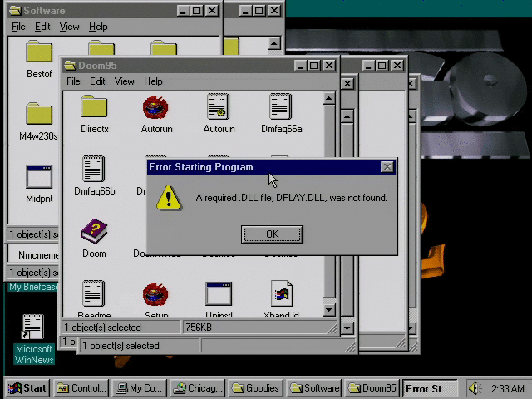Viewport: 532px width, 399px height.
Task: Switch to My Computer taskbar button
Action: pyautogui.click(x=139, y=388)
